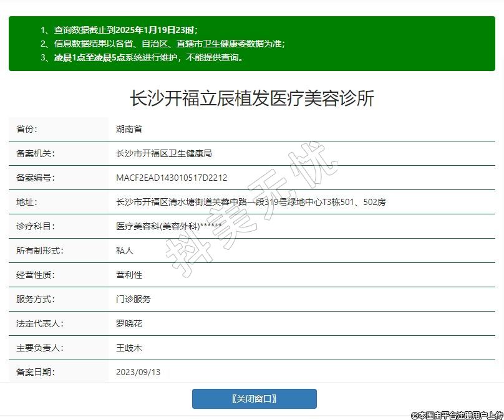Click the legal representative name 罗晓花

point(129,323)
